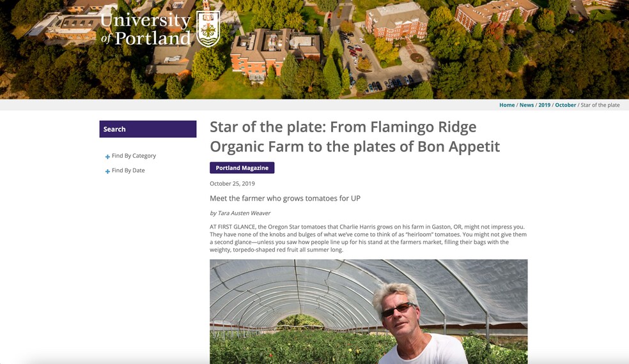Click the October 25, 2019 date
The height and width of the screenshot is (364, 629).
pyautogui.click(x=232, y=184)
